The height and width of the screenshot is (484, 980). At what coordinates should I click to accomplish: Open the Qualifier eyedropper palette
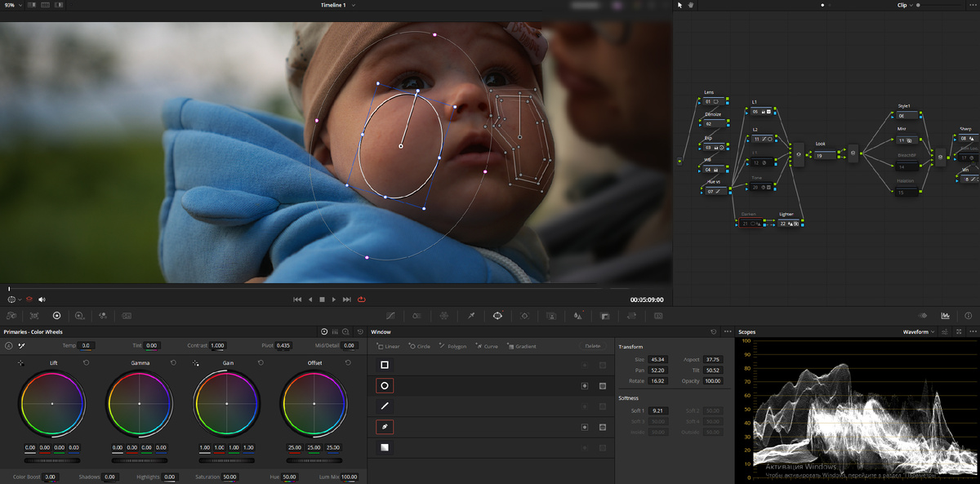coord(471,316)
